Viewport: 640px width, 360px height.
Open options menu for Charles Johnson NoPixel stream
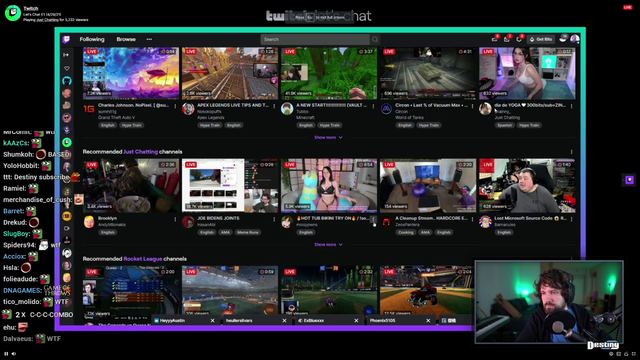click(x=175, y=106)
